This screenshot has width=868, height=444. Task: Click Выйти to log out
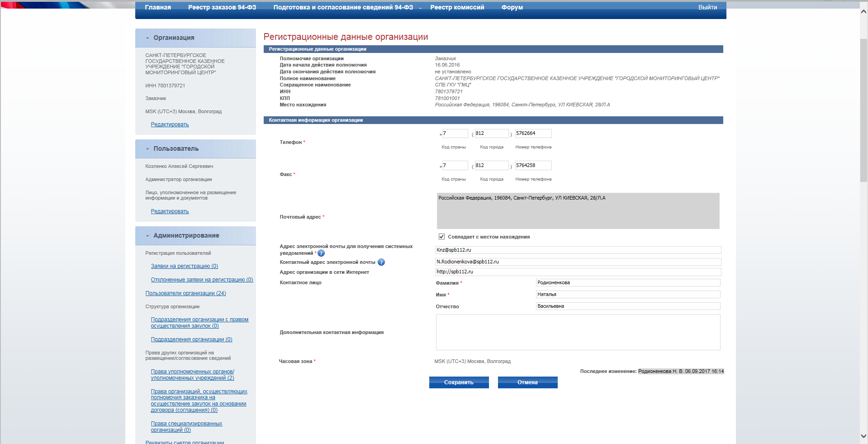click(707, 7)
